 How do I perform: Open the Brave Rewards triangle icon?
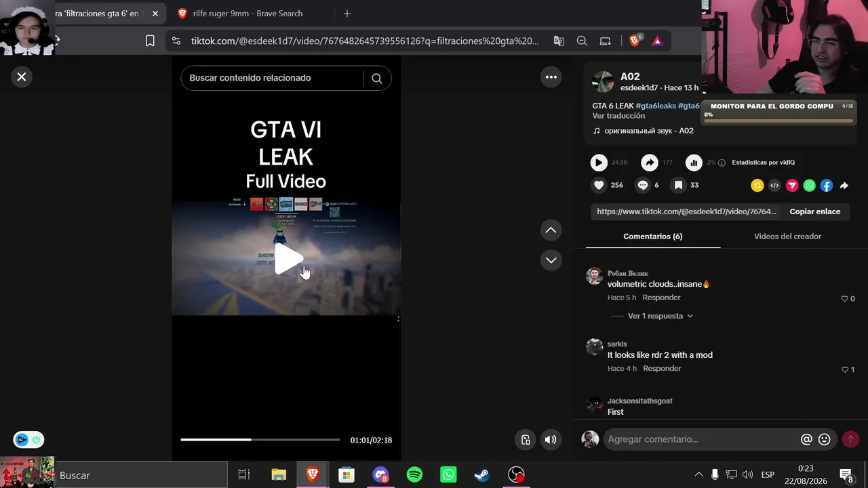[657, 41]
